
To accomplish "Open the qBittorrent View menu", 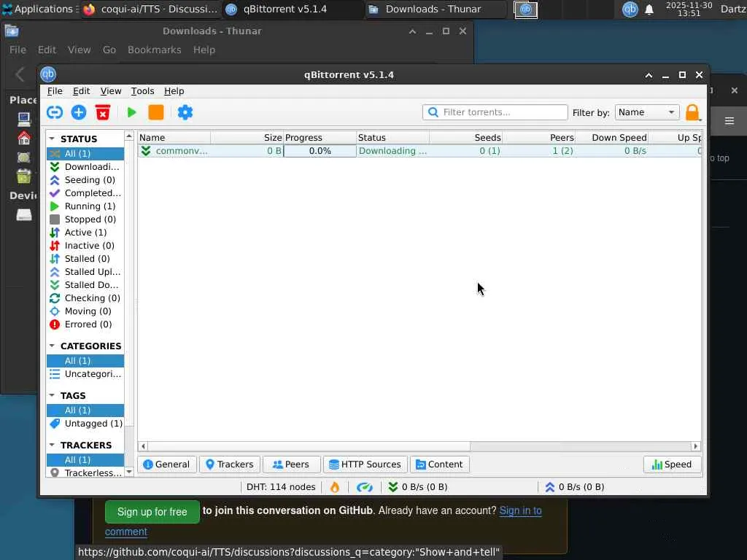I will coord(111,91).
